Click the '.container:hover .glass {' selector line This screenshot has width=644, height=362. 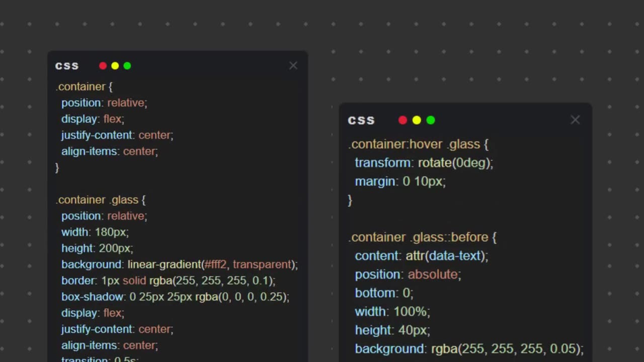click(x=418, y=144)
